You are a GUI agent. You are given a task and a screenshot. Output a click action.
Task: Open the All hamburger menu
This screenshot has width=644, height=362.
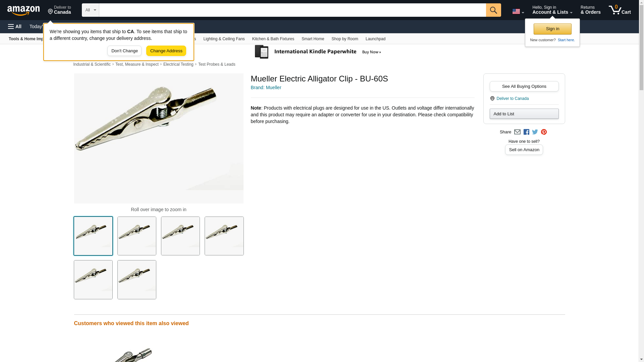pyautogui.click(x=15, y=26)
